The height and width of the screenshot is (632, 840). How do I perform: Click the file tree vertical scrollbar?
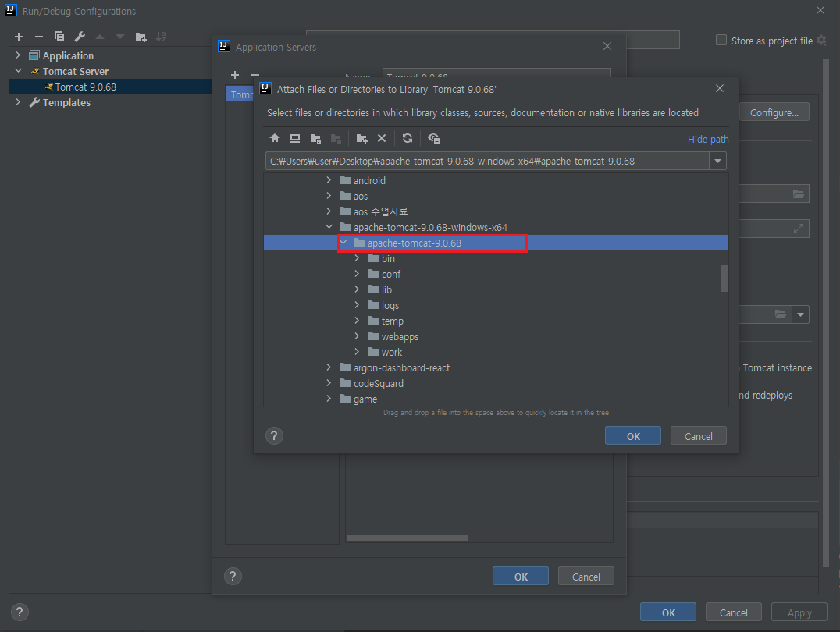[x=724, y=279]
